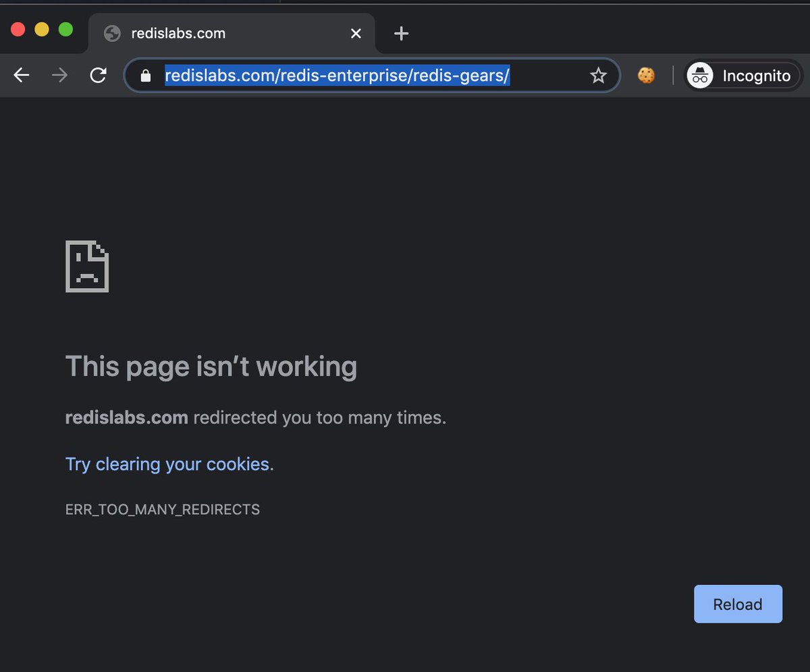Click the ERR_TOO_MANY_REDIRECTS error code text
Image resolution: width=810 pixels, height=672 pixels.
click(163, 509)
